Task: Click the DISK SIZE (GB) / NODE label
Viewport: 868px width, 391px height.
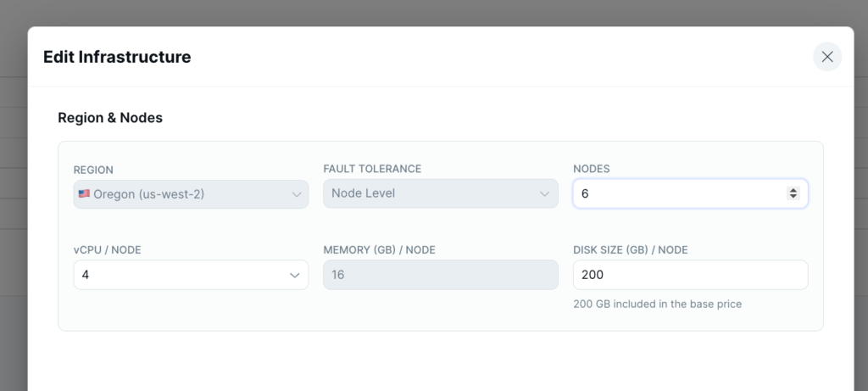Action: click(630, 249)
